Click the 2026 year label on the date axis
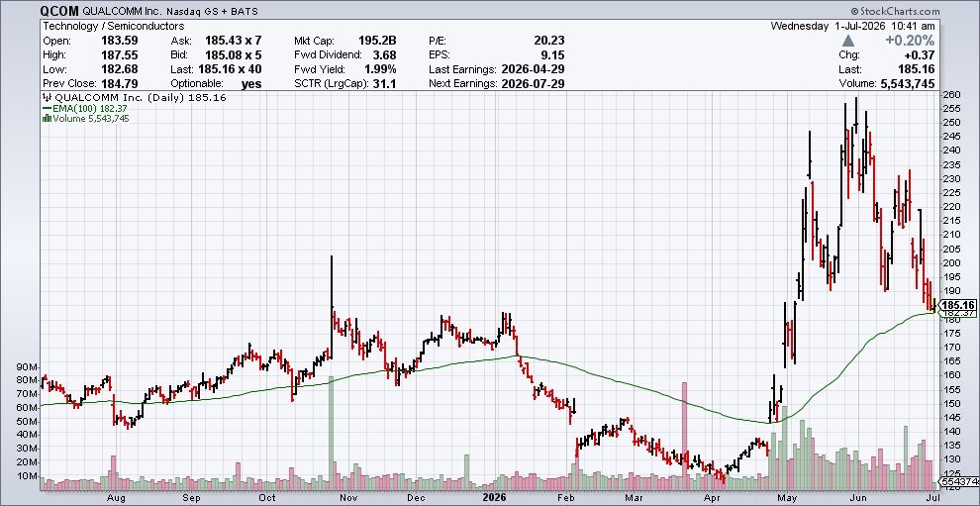 click(x=494, y=498)
